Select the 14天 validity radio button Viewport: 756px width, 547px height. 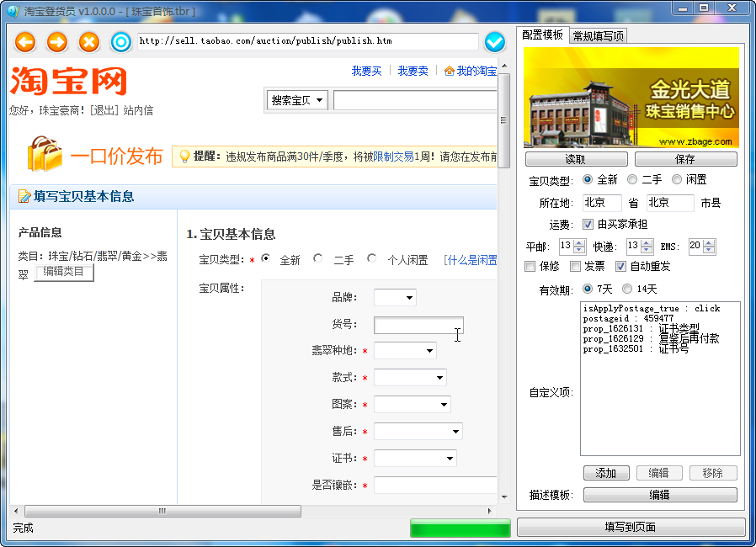(627, 289)
